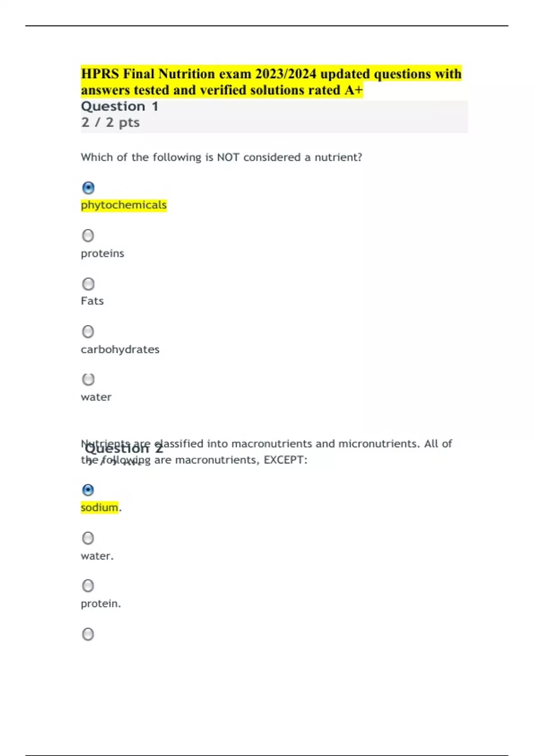Click the carbohydrates answer label

[121, 349]
